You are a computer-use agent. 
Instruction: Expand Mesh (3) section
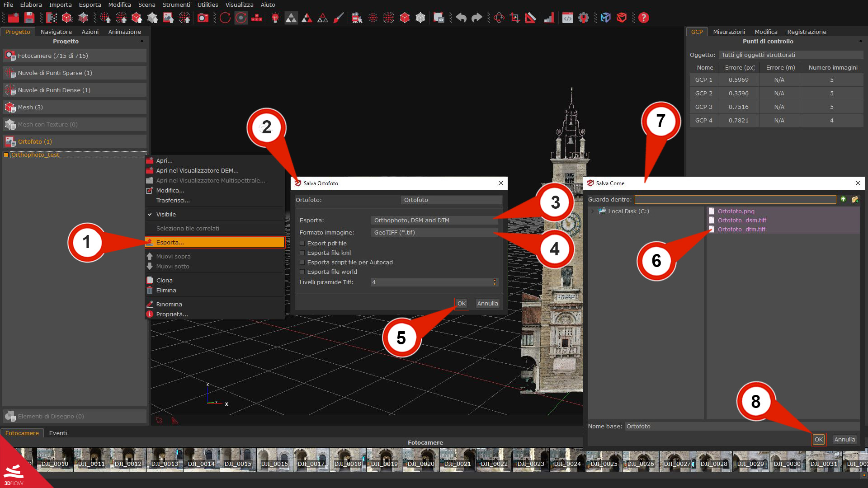[75, 107]
